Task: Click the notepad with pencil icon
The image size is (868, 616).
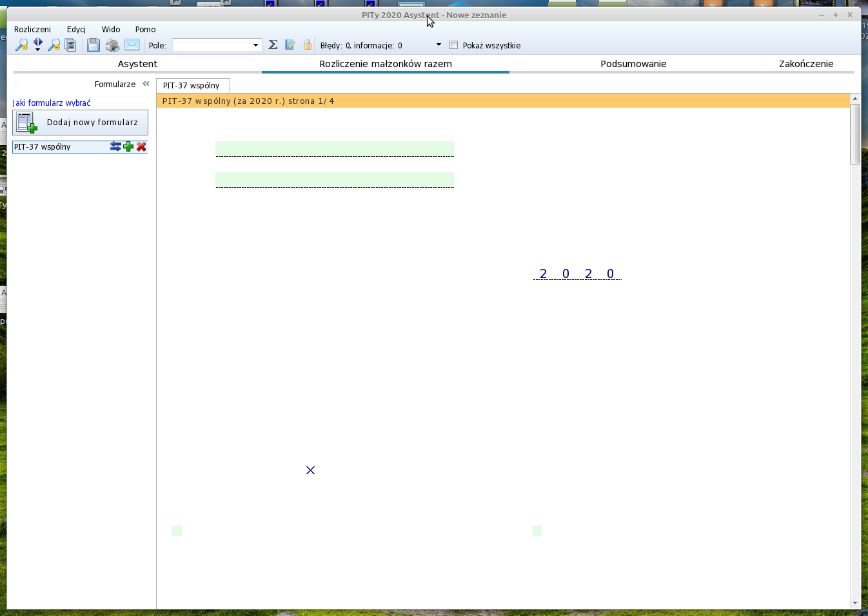Action: coord(290,45)
